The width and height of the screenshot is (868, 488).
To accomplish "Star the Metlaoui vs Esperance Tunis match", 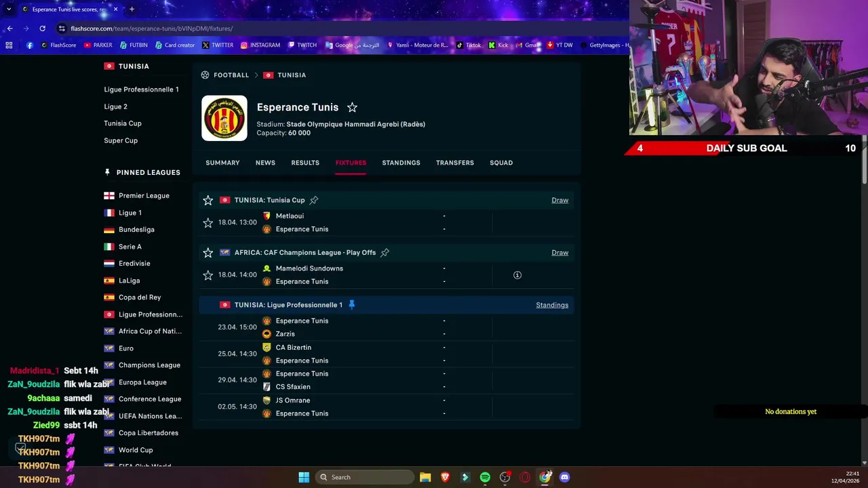I will click(x=208, y=222).
